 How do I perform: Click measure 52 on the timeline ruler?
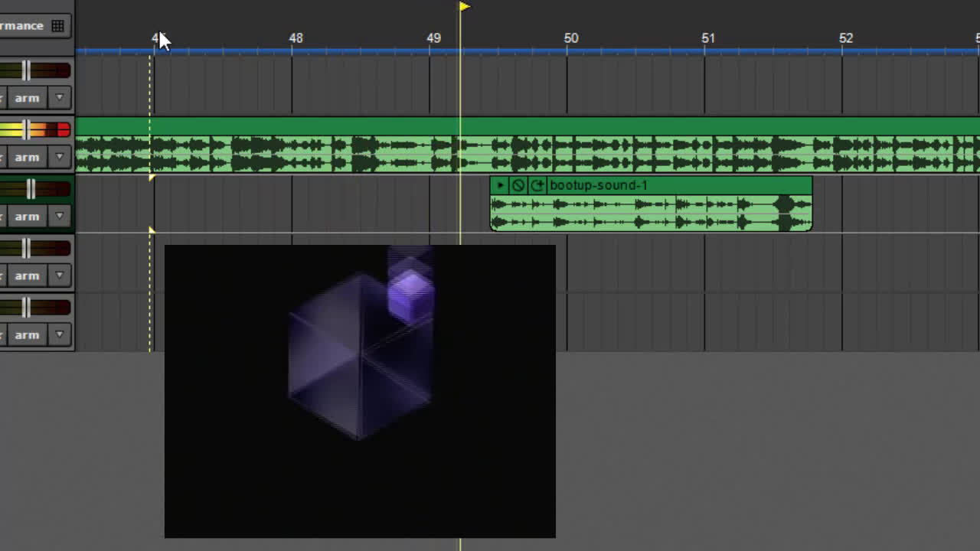845,38
